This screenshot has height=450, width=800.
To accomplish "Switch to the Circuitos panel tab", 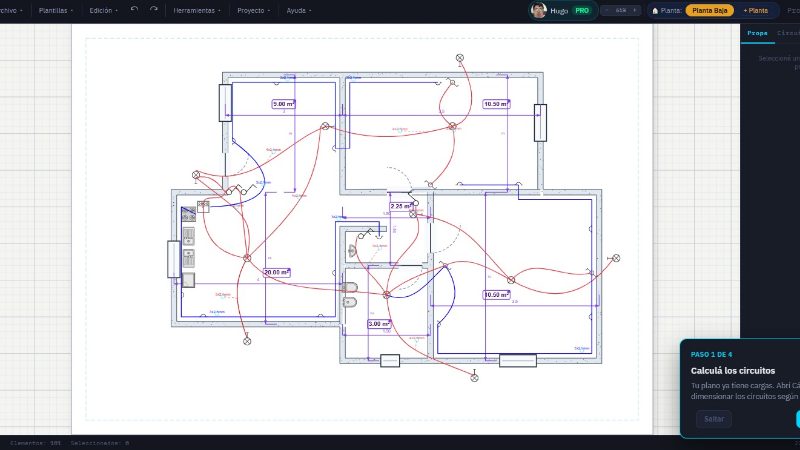I will [788, 33].
